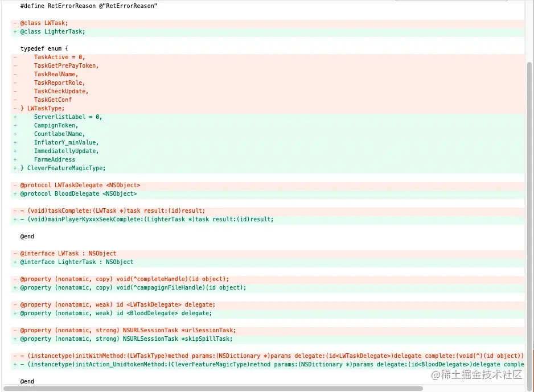
Task: Click the horizontal scrollbar at the bottom
Action: 213,389
